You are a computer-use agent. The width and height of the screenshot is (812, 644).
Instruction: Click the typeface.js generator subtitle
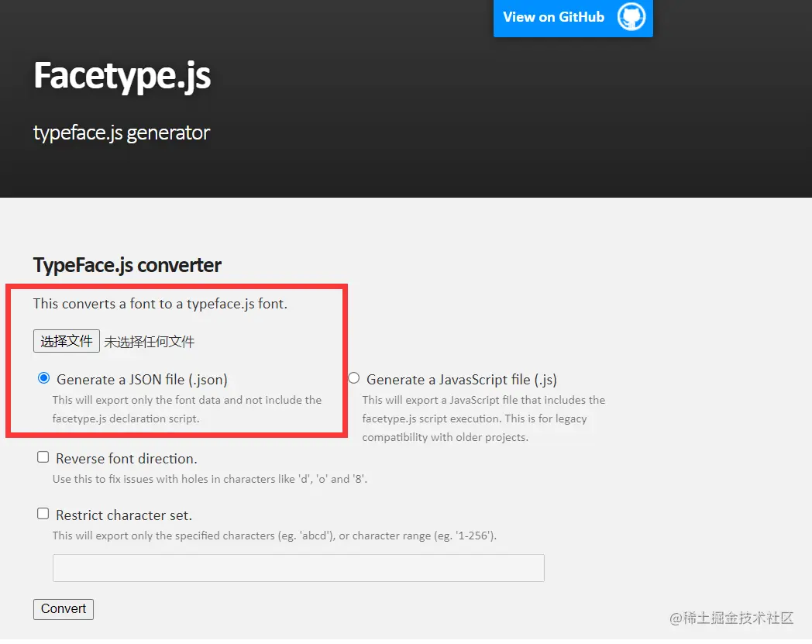coord(122,133)
